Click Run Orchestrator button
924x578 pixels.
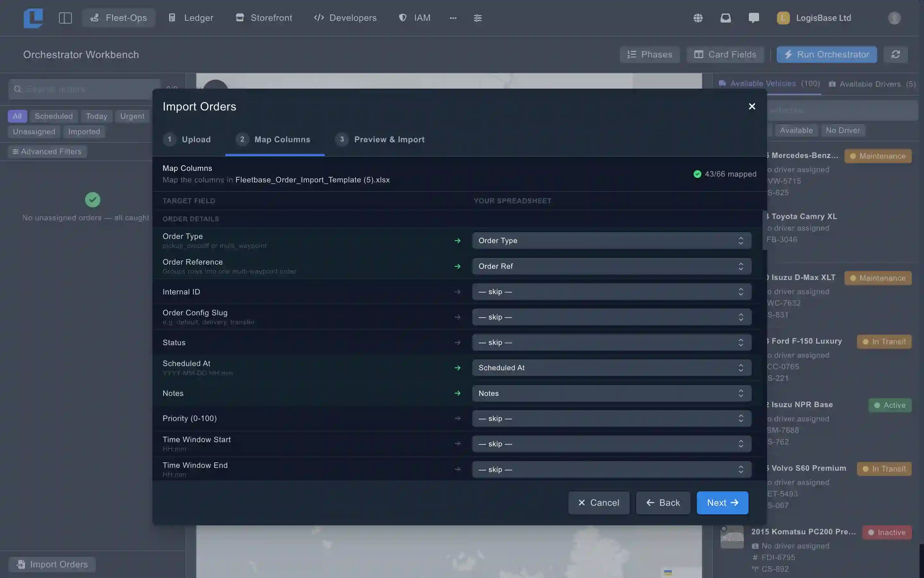827,55
